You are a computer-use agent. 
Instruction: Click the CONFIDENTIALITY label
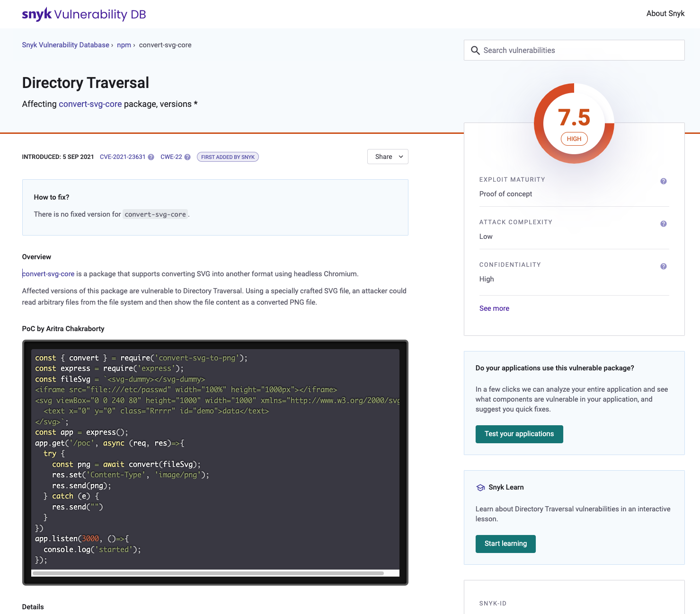(x=510, y=265)
